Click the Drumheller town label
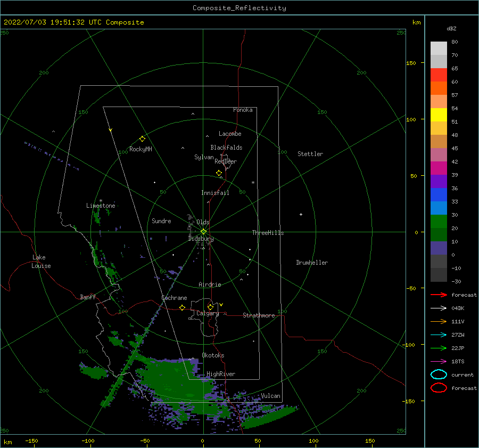Viewport: 479px width, 448px height. (x=312, y=263)
